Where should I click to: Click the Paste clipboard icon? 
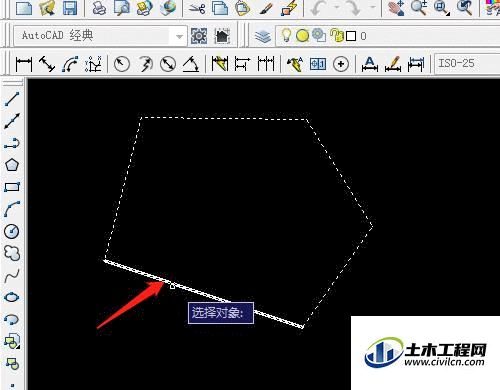coord(242,7)
